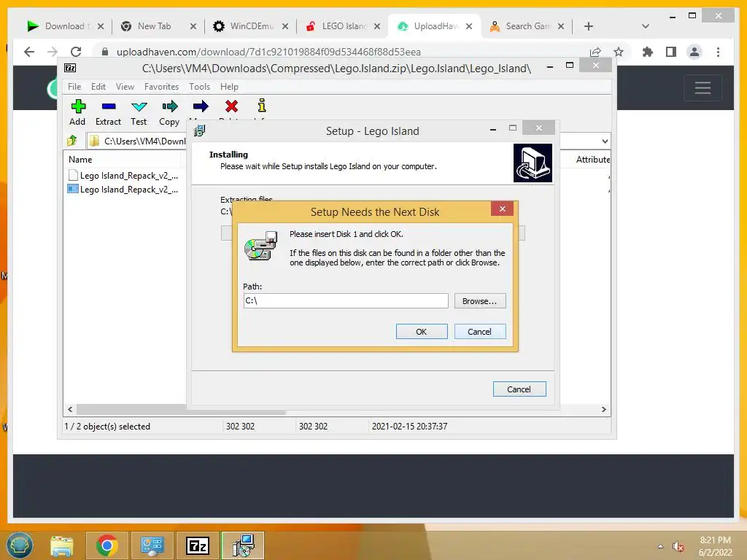This screenshot has height=560, width=747.
Task: Expand the 7-Zip address path dropdown
Action: click(605, 141)
